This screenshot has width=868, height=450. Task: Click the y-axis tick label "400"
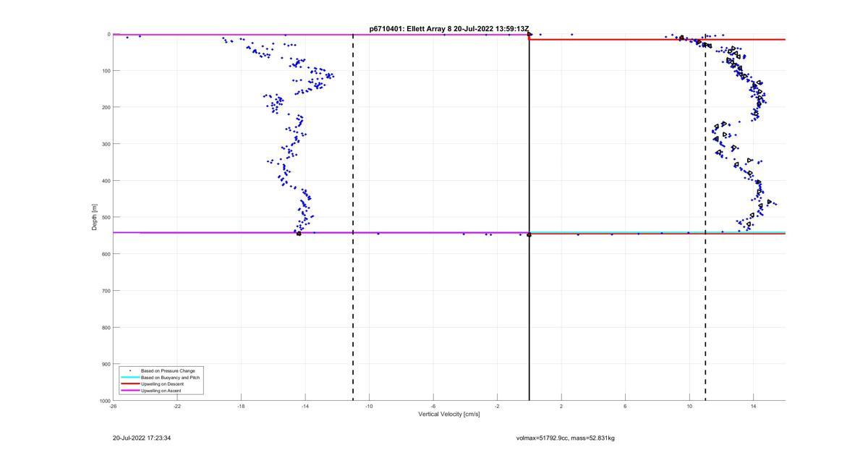coord(106,181)
